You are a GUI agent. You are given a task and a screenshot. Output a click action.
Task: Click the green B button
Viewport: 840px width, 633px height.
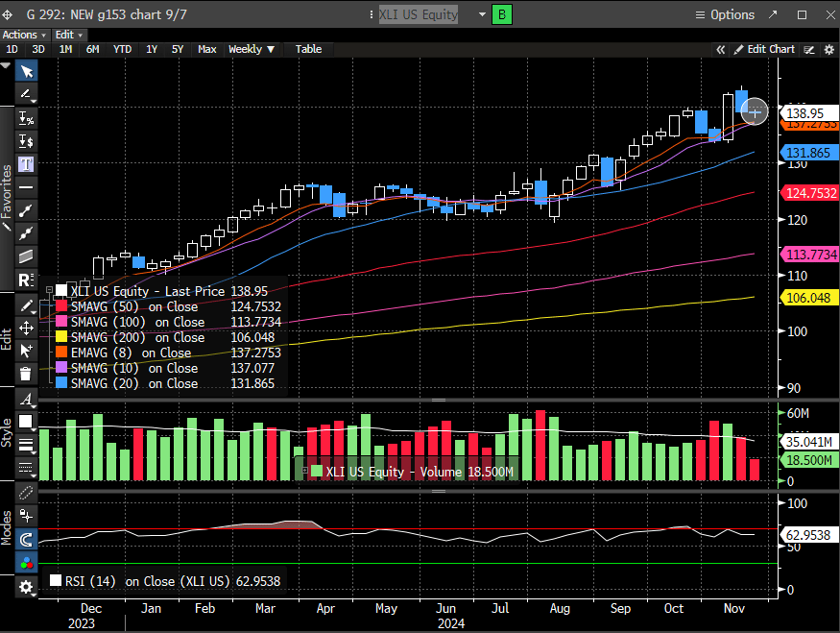click(502, 14)
